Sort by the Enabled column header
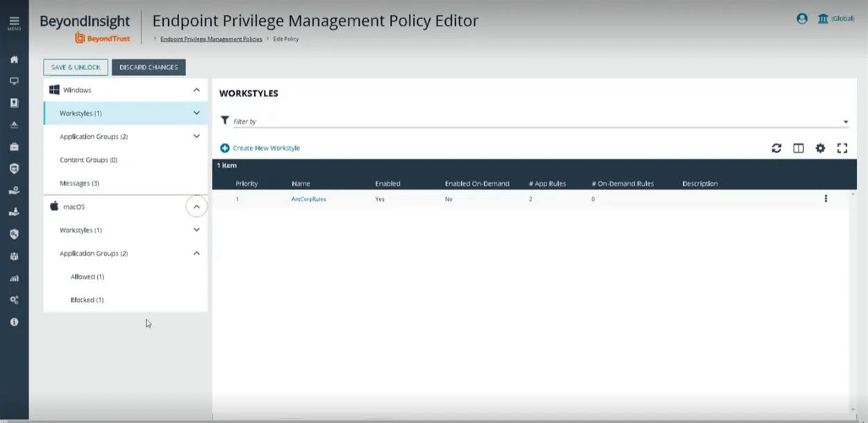 click(x=387, y=183)
